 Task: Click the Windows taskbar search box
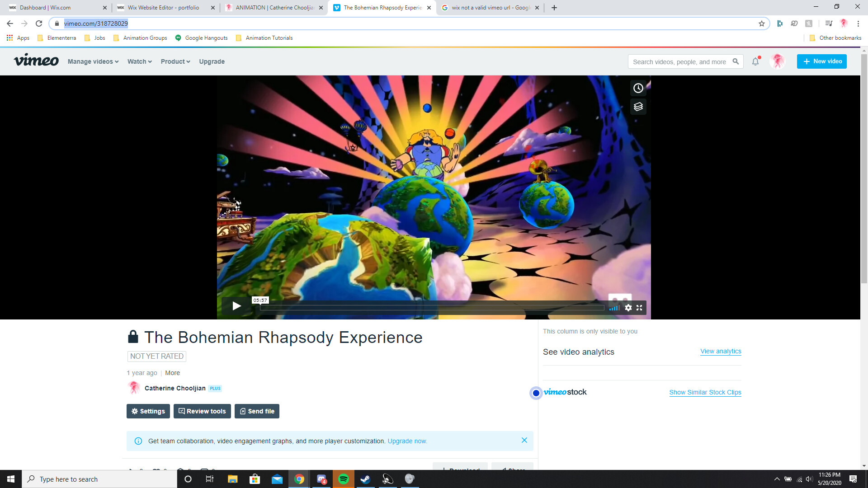[99, 479]
